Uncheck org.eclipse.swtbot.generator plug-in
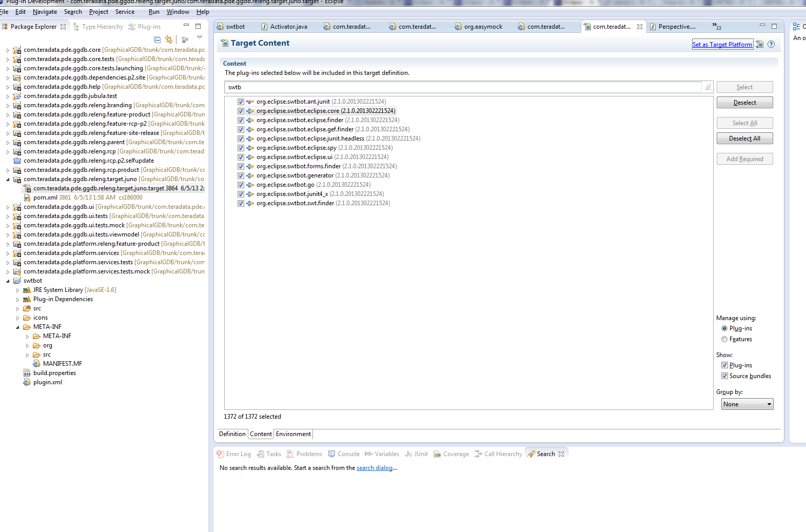Screen dimensions: 806x532 click(241, 175)
